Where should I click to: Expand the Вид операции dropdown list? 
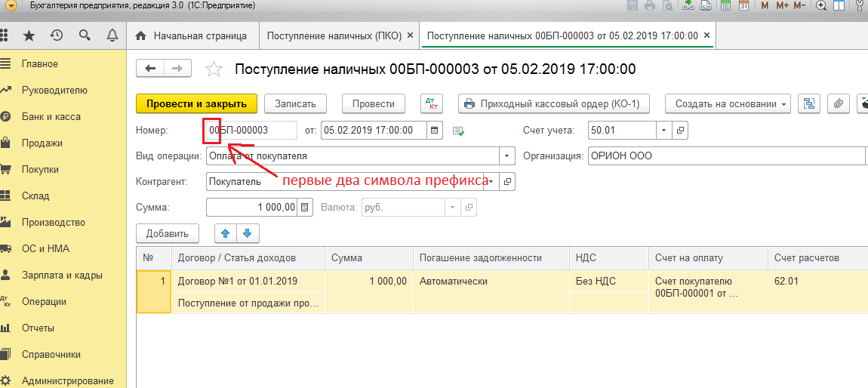[506, 157]
